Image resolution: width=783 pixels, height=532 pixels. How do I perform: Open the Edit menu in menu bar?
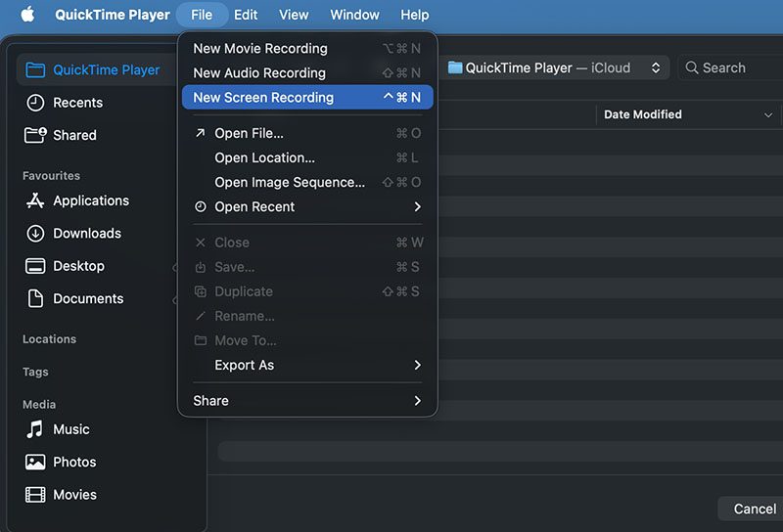point(246,15)
